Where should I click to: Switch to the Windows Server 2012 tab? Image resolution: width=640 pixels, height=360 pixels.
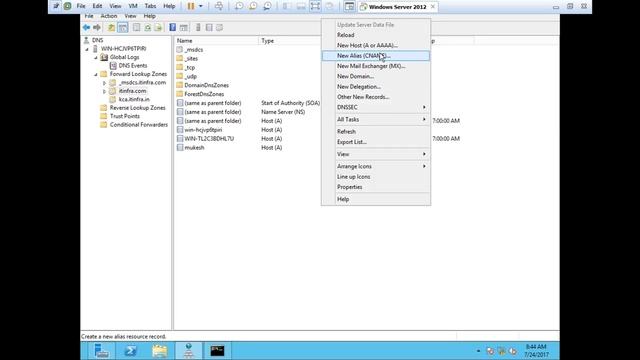click(x=398, y=7)
